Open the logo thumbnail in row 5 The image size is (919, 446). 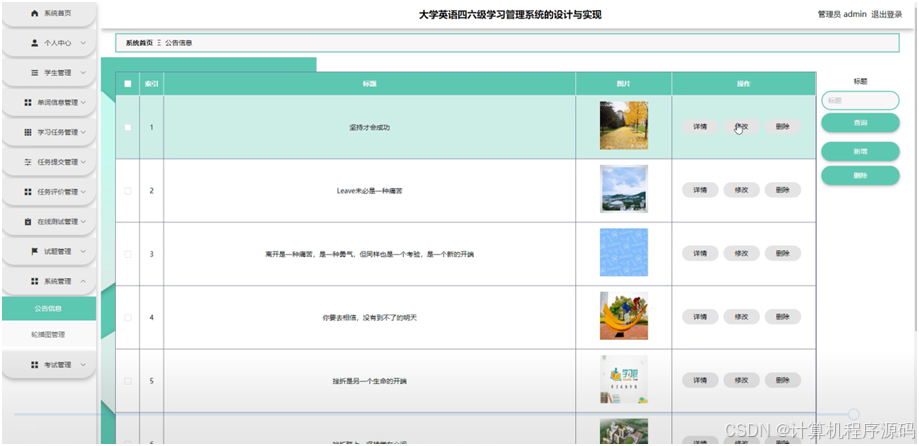[x=624, y=379]
